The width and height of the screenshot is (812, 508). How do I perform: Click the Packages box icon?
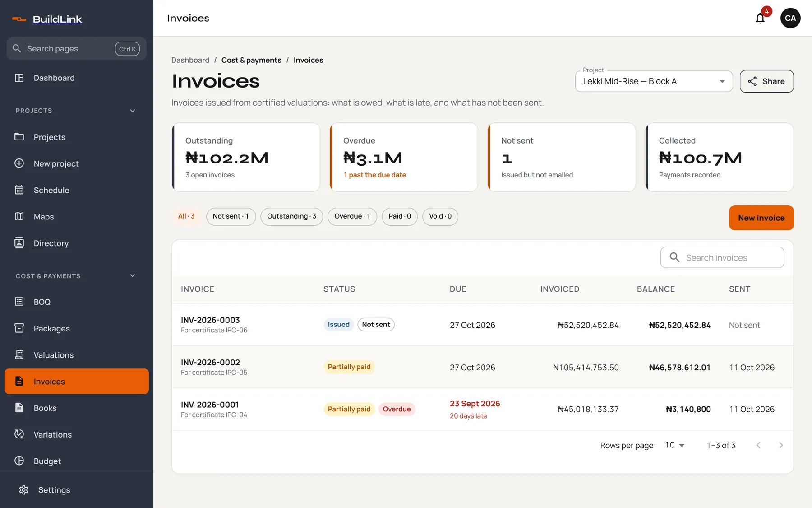tap(19, 328)
